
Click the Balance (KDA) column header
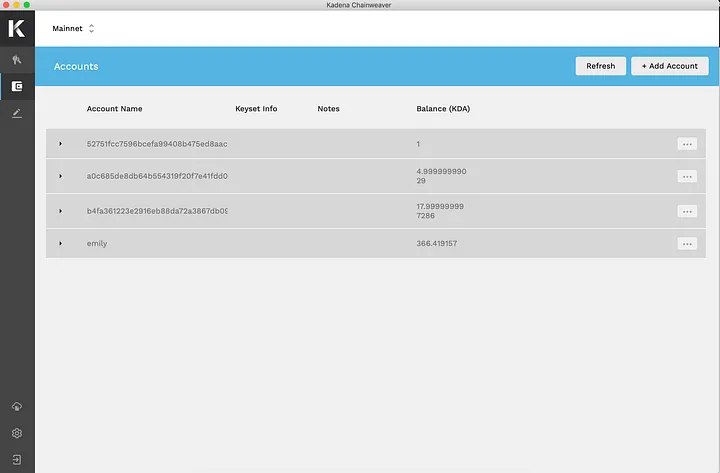tap(443, 109)
